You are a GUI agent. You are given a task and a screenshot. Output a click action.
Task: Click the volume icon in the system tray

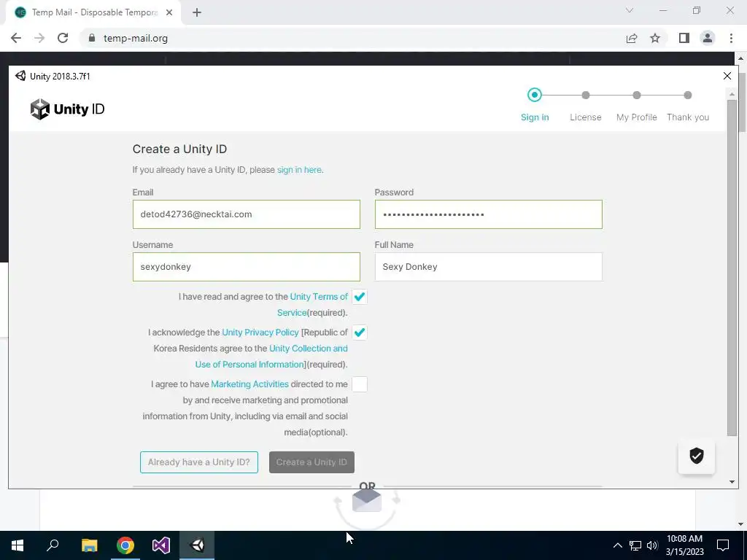[x=652, y=545]
